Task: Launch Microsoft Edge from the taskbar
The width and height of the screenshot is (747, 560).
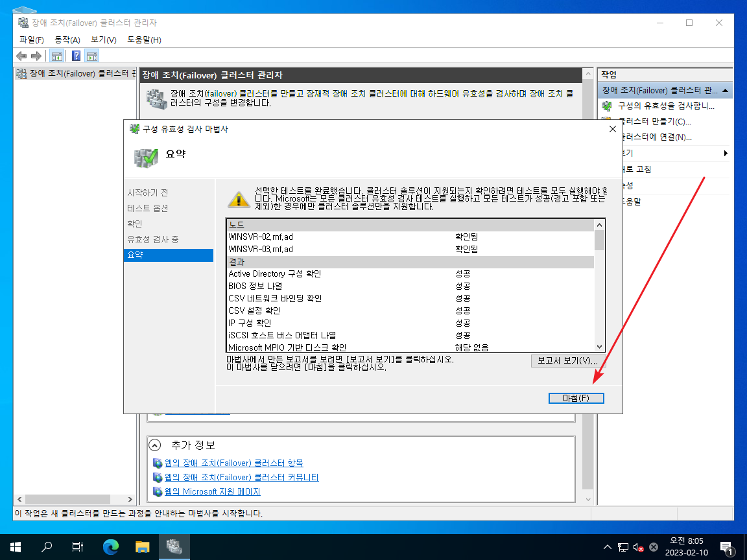Action: tap(110, 546)
